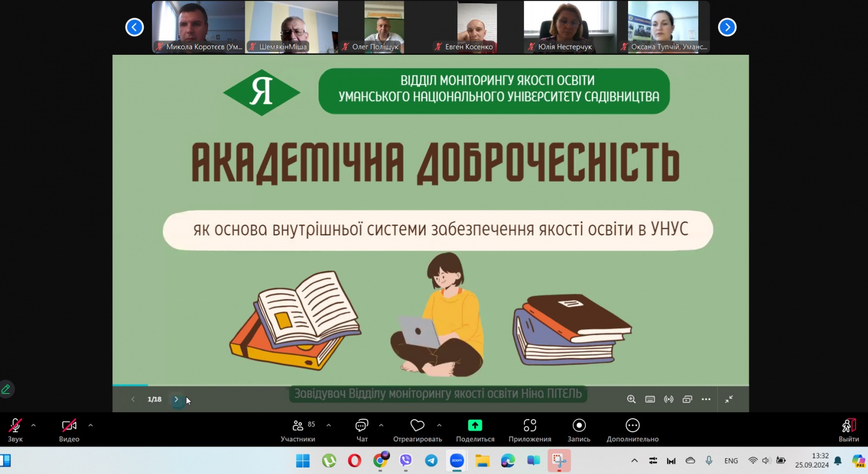The width and height of the screenshot is (868, 474).
Task: Open uTorrent from taskbar
Action: click(x=329, y=461)
